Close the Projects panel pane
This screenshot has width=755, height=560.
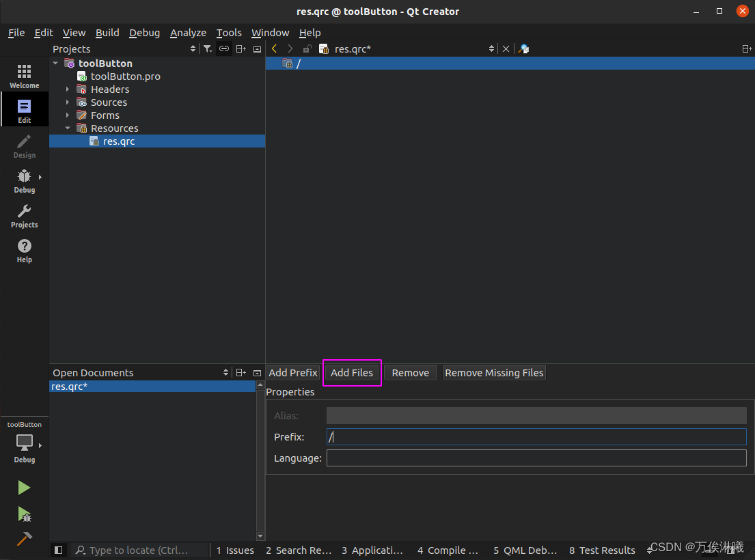pyautogui.click(x=257, y=49)
